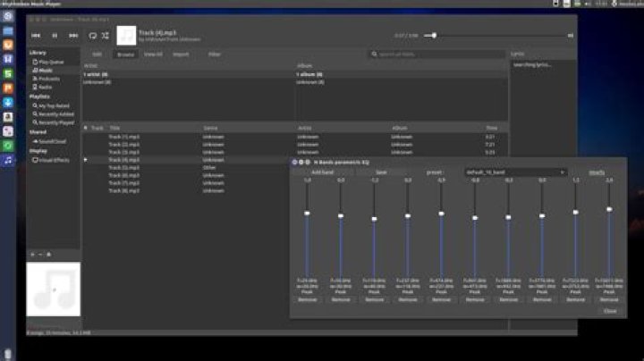The height and width of the screenshot is (361, 644).
Task: Click the search all fields box
Action: 437,55
